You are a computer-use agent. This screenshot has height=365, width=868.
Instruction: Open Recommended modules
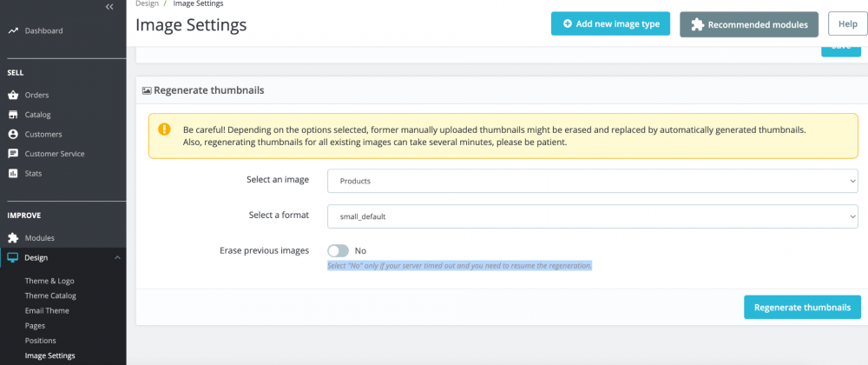749,24
